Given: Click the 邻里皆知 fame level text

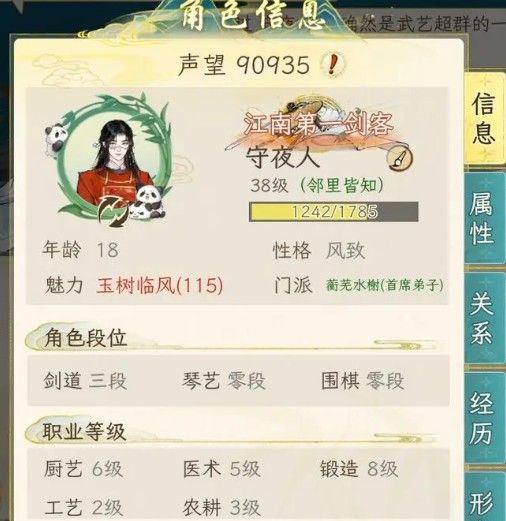Looking at the screenshot, I should tap(342, 185).
